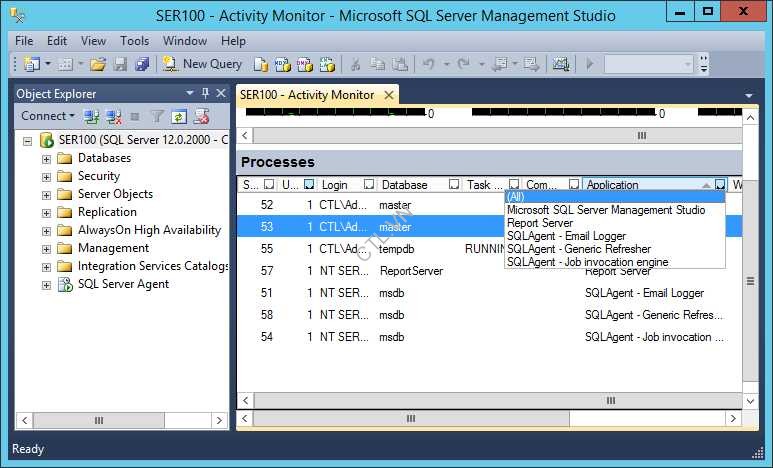Open the Edit menu
773x468 pixels.
coord(57,41)
